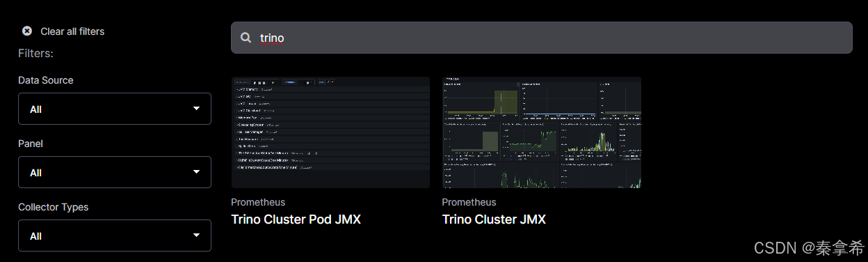The width and height of the screenshot is (868, 262).
Task: Open the Collector Types dropdown
Action: [x=115, y=236]
